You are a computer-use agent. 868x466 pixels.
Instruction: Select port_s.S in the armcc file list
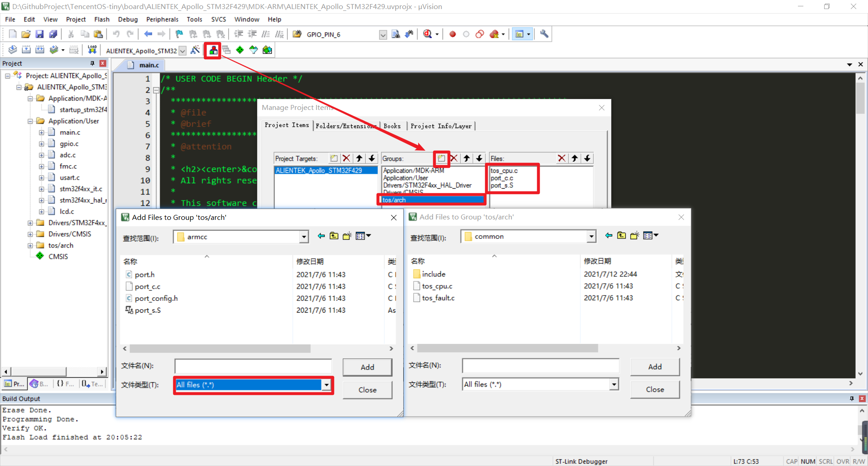[x=147, y=310]
